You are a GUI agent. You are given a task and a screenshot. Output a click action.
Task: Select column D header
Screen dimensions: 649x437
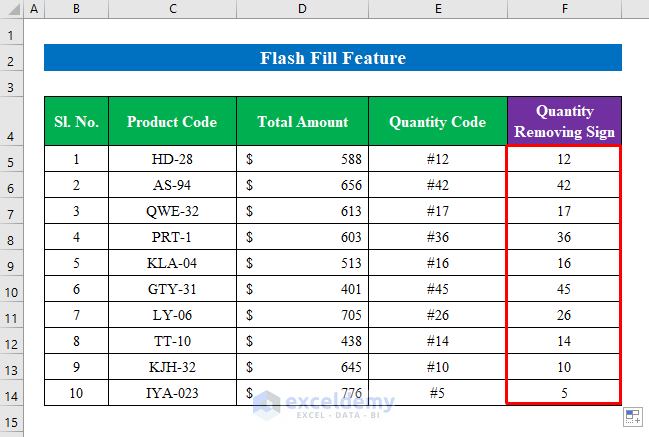pyautogui.click(x=302, y=9)
